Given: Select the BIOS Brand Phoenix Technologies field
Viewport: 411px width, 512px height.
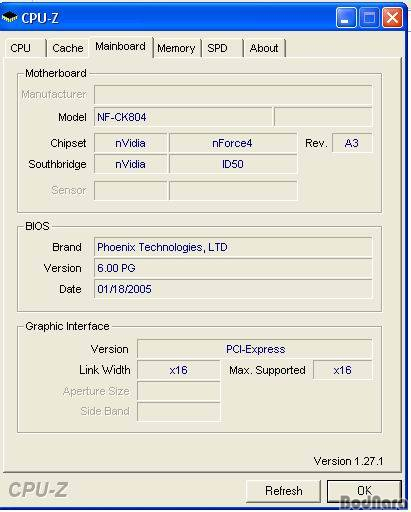Looking at the screenshot, I should [233, 247].
